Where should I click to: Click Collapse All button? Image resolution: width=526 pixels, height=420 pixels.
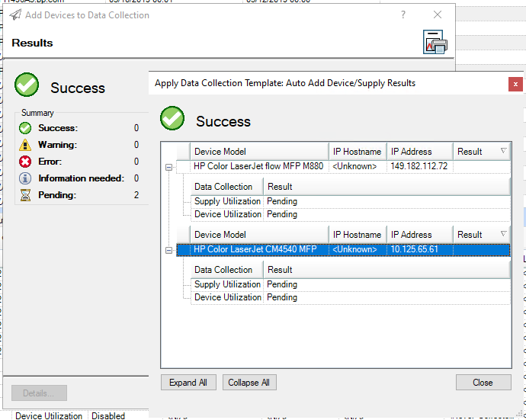coord(249,383)
